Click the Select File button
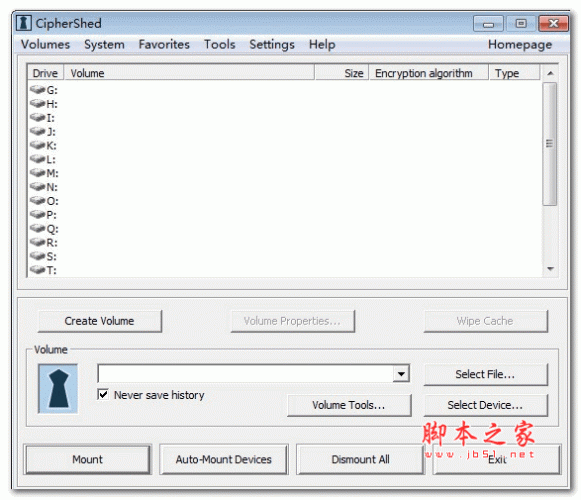Screen dimensions: 581x500 [x=485, y=374]
